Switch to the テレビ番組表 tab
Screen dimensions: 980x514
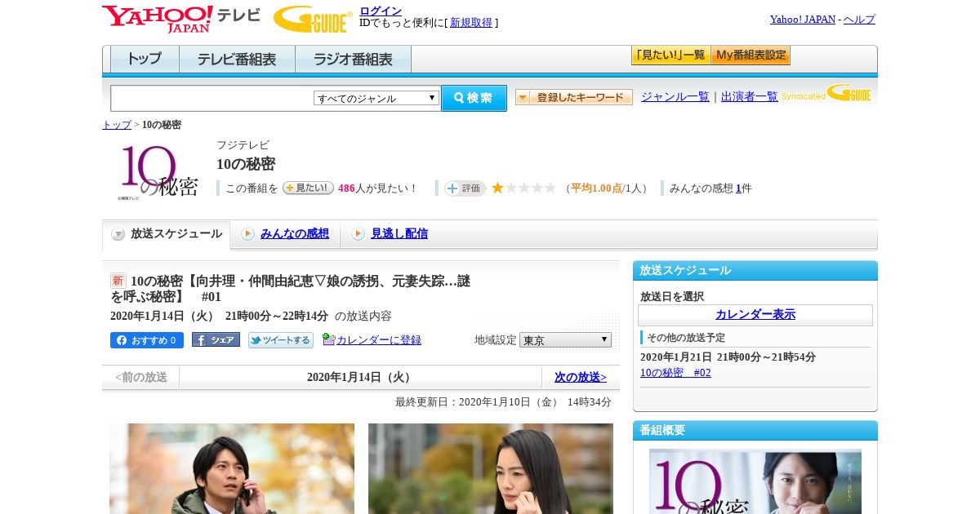coord(237,60)
